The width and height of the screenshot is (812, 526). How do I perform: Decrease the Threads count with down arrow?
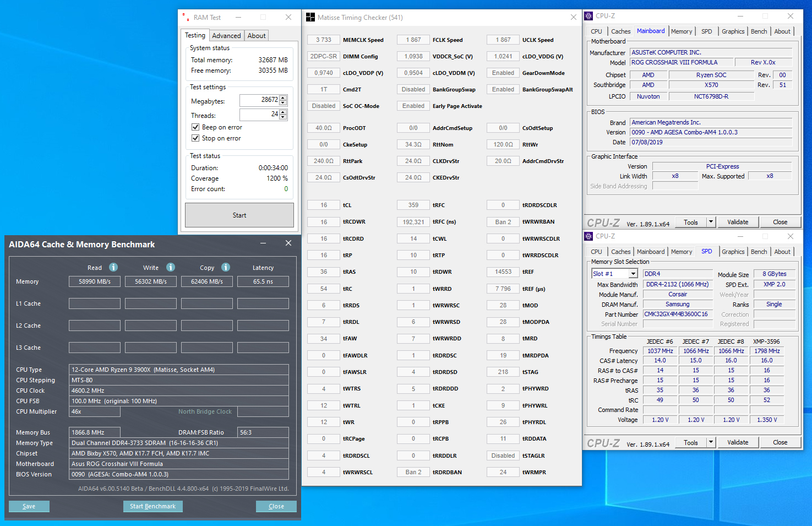[284, 117]
